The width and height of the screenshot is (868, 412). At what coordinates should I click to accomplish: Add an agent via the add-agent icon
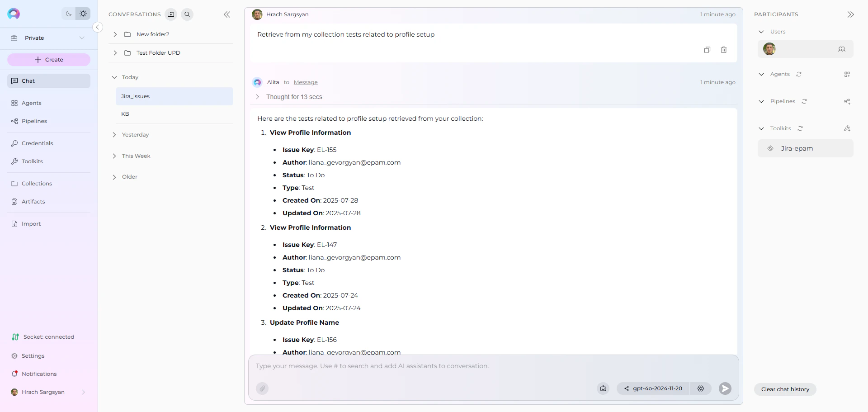(848, 74)
